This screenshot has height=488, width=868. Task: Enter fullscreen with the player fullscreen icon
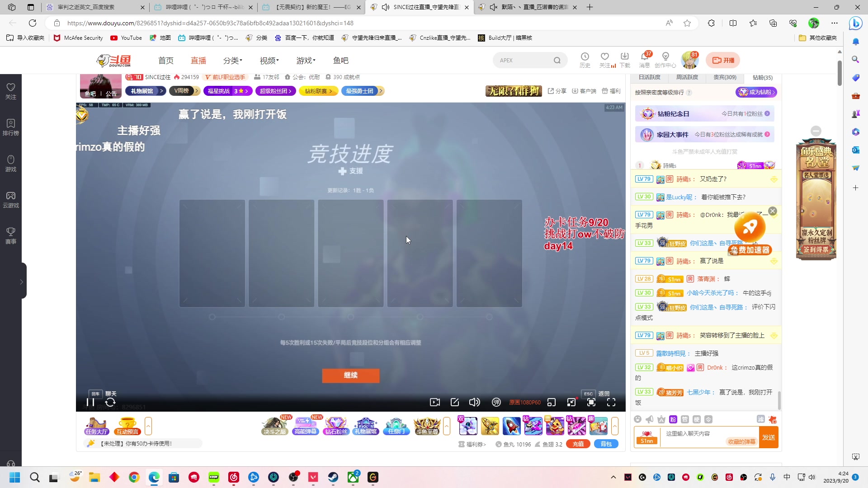(x=612, y=402)
